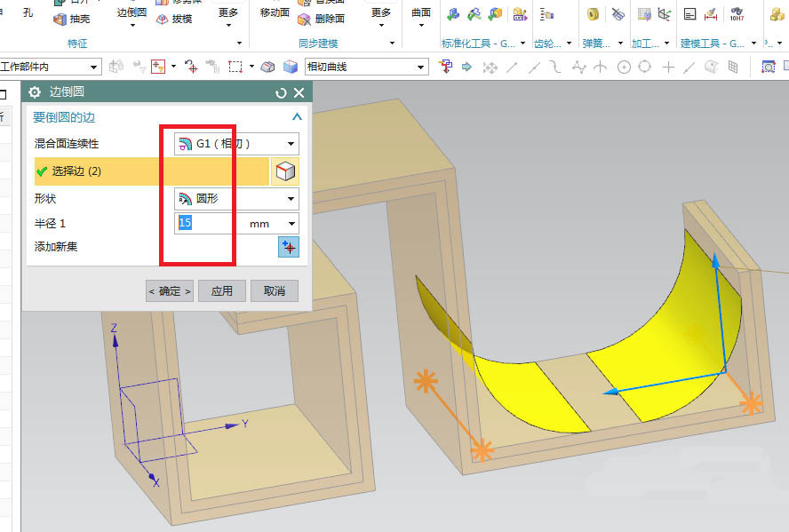The image size is (789, 532).
Task: Click the 10H7 tolerance lookup icon
Action: click(x=737, y=14)
